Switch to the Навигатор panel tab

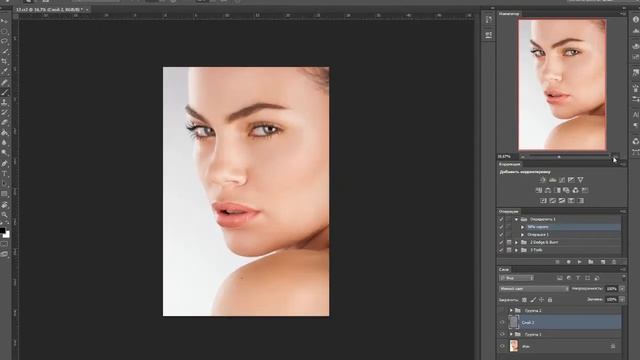[509, 14]
